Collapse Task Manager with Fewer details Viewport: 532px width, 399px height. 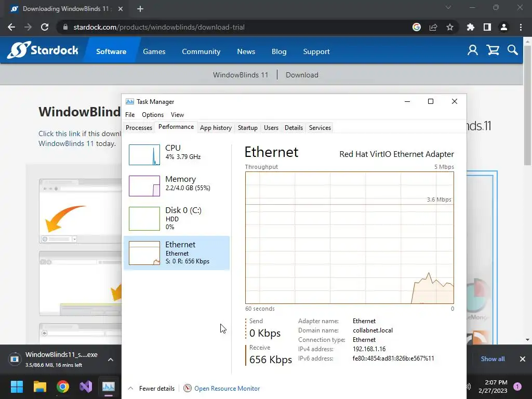click(x=151, y=388)
